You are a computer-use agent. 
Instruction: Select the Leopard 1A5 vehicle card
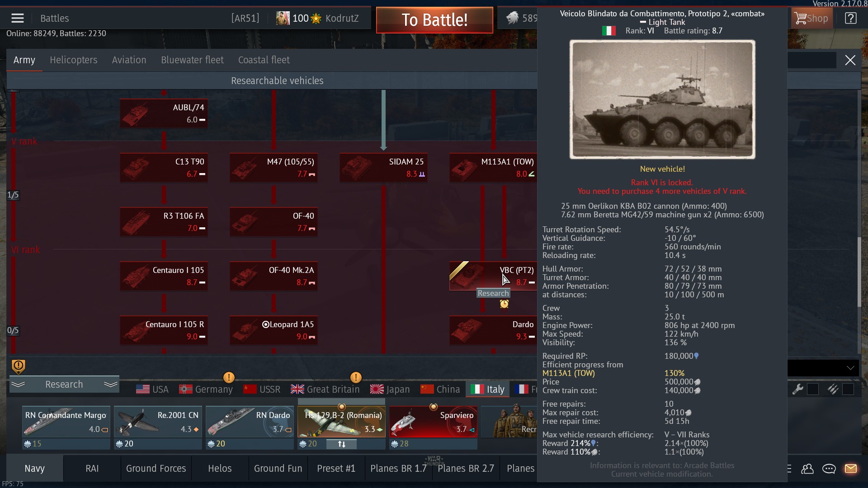coord(274,330)
